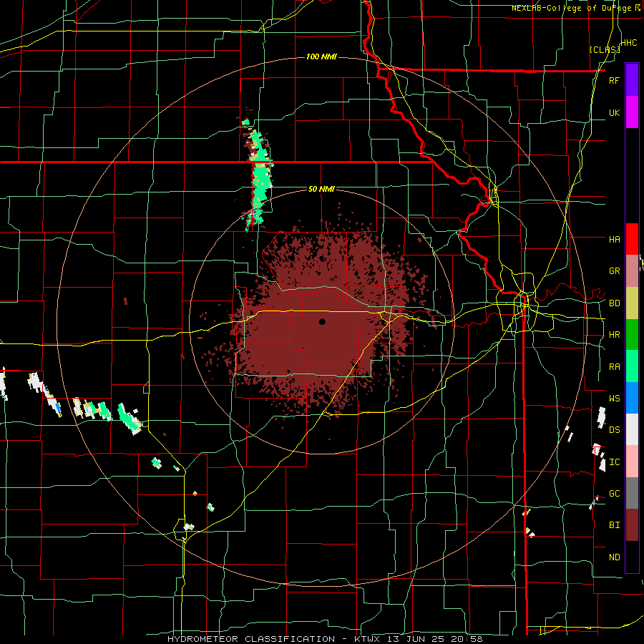The image size is (644, 644).
Task: Click the WS legend label
Action: [x=614, y=399]
